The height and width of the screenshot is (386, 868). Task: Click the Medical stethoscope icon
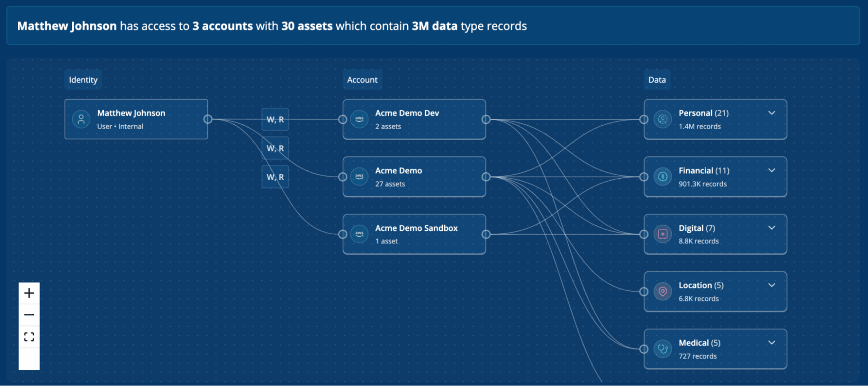[x=663, y=349]
